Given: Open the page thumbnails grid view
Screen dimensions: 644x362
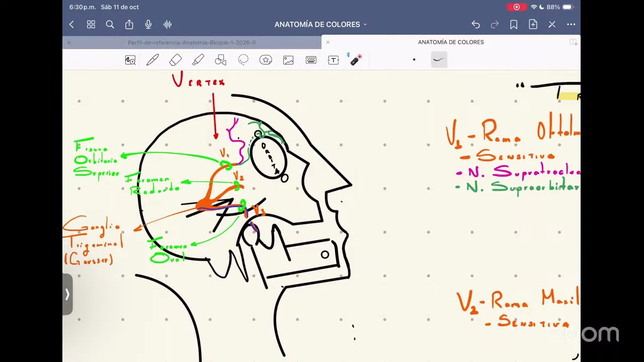Looking at the screenshot, I should point(91,24).
